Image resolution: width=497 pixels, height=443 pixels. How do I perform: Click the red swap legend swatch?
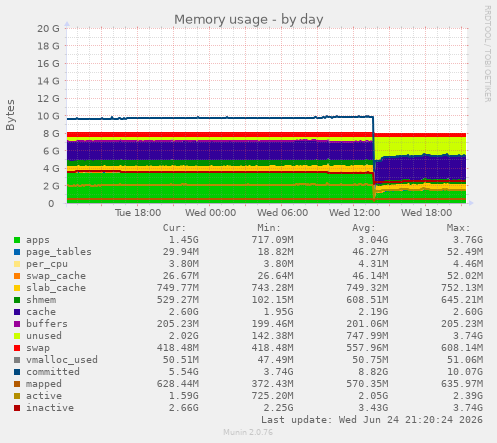[x=17, y=348]
